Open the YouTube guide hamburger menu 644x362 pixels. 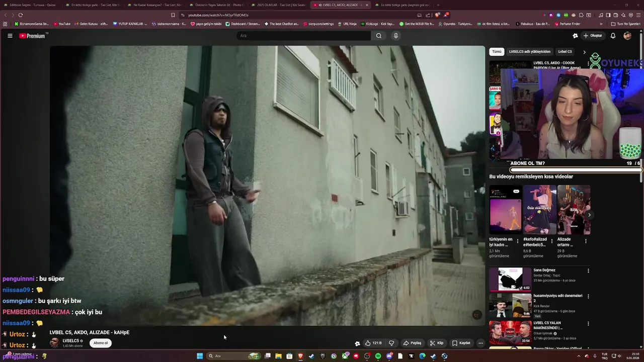(10, 36)
